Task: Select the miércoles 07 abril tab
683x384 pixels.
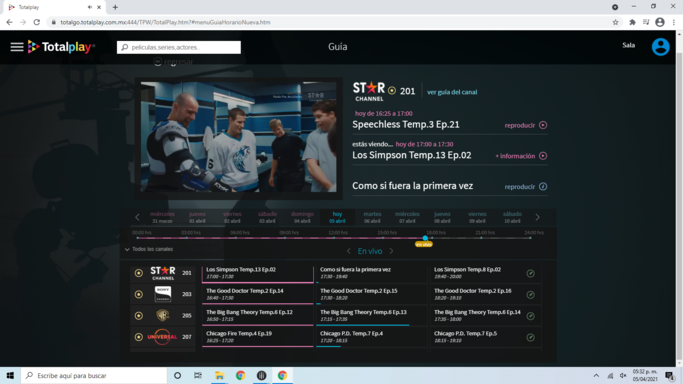Action: (x=407, y=217)
